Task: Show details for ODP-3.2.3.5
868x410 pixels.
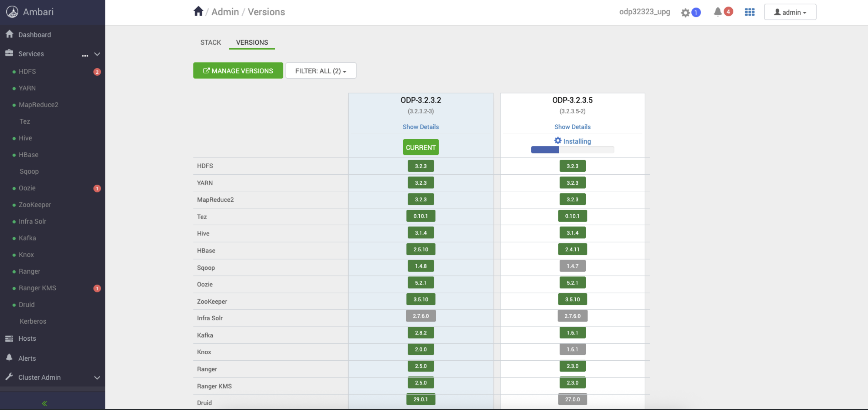Action: pos(572,127)
